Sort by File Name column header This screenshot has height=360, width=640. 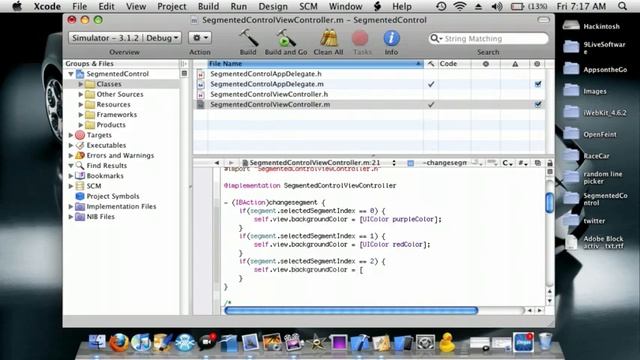(x=315, y=64)
